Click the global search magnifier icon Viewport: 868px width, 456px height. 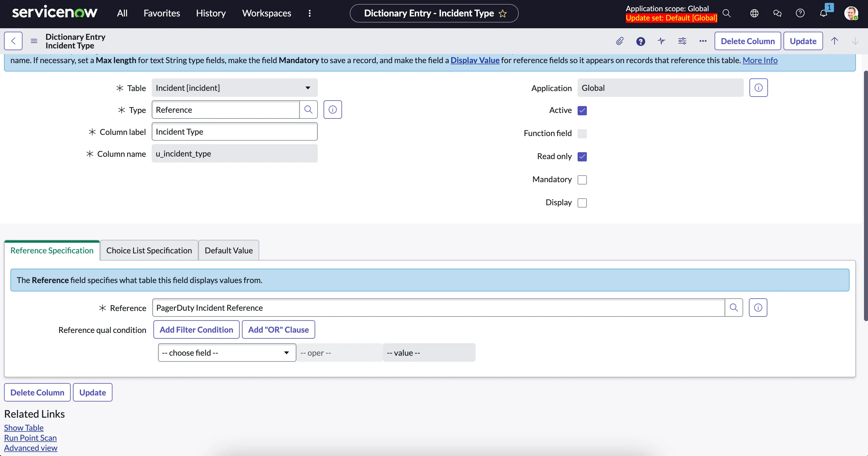click(x=726, y=13)
